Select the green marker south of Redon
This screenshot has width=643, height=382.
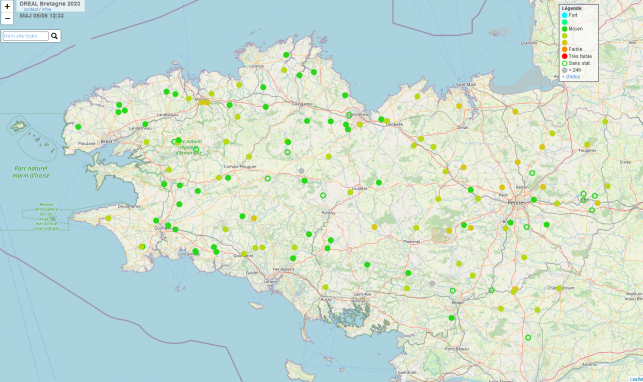(451, 318)
